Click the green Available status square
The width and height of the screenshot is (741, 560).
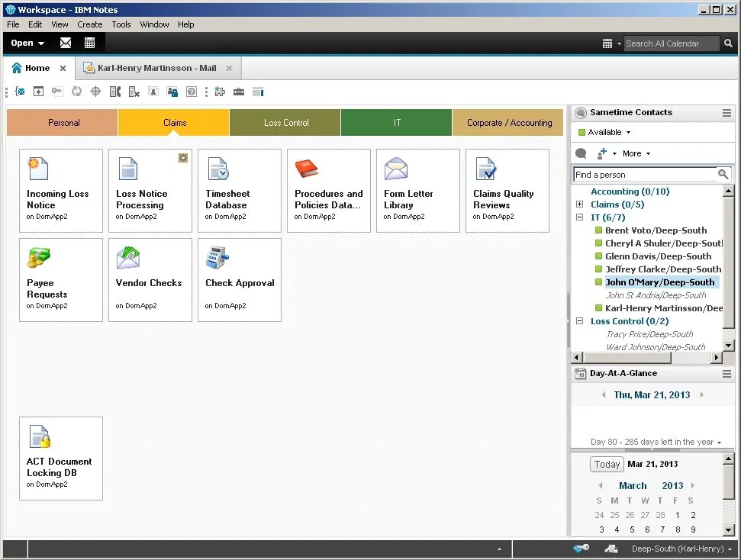click(x=582, y=131)
